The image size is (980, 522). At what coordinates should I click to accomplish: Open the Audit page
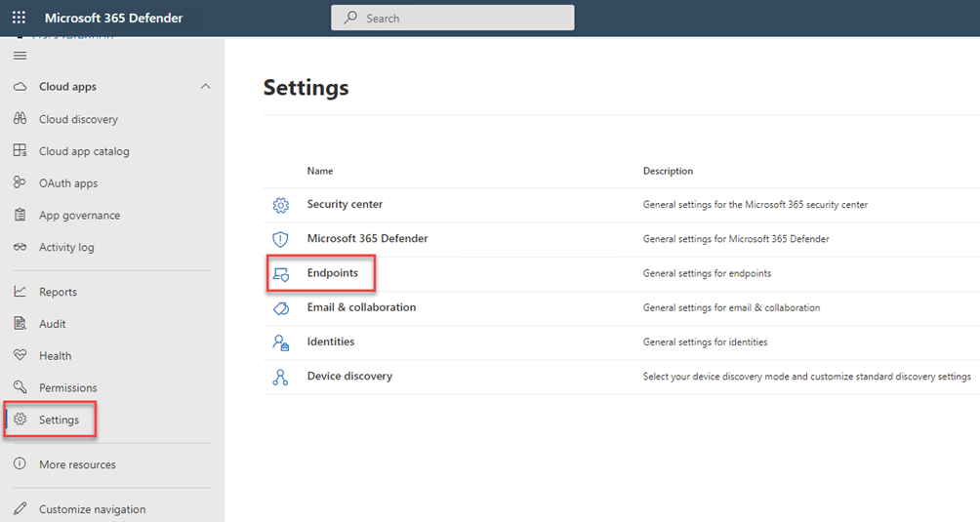click(x=52, y=323)
